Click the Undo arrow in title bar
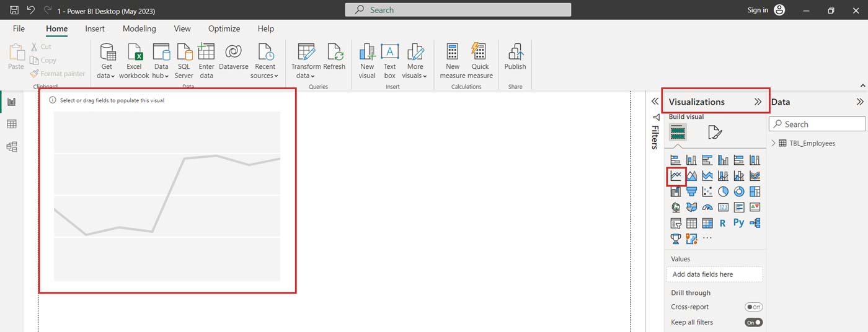This screenshot has height=332, width=868. [x=30, y=11]
